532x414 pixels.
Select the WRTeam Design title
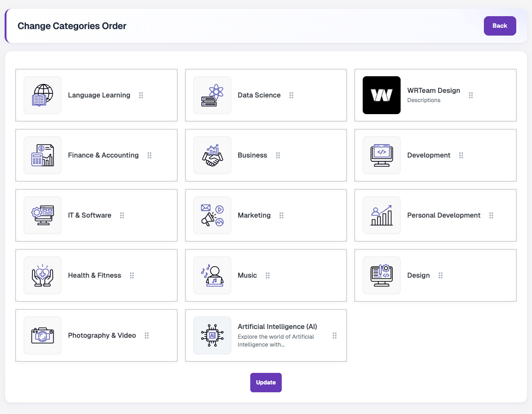(433, 91)
